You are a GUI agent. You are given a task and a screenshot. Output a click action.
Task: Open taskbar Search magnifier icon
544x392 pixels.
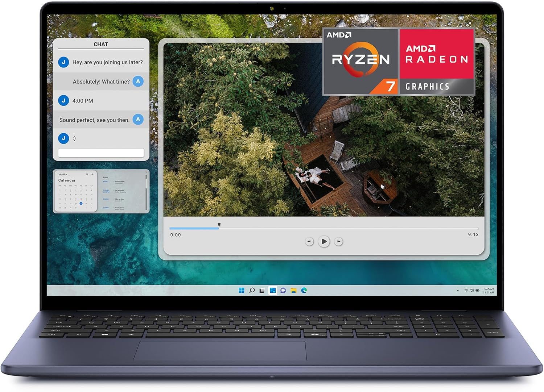tap(252, 290)
